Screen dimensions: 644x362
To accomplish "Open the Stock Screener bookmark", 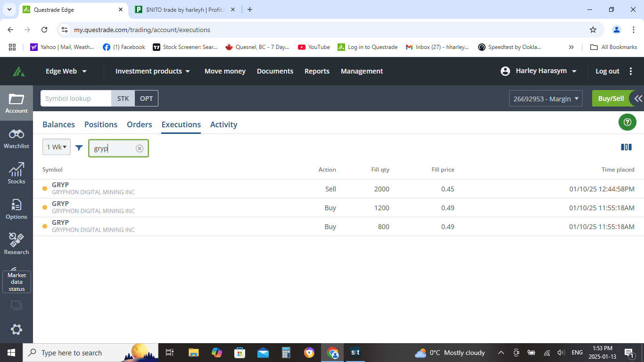I will point(185,47).
